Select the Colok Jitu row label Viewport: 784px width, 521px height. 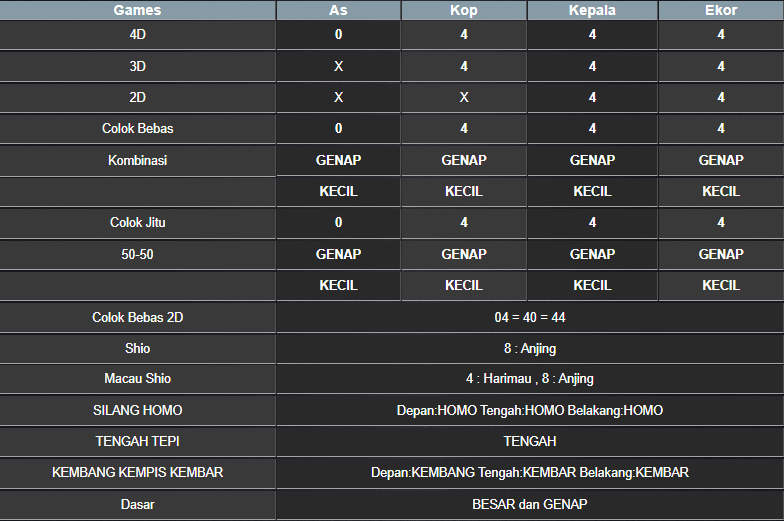tap(138, 222)
